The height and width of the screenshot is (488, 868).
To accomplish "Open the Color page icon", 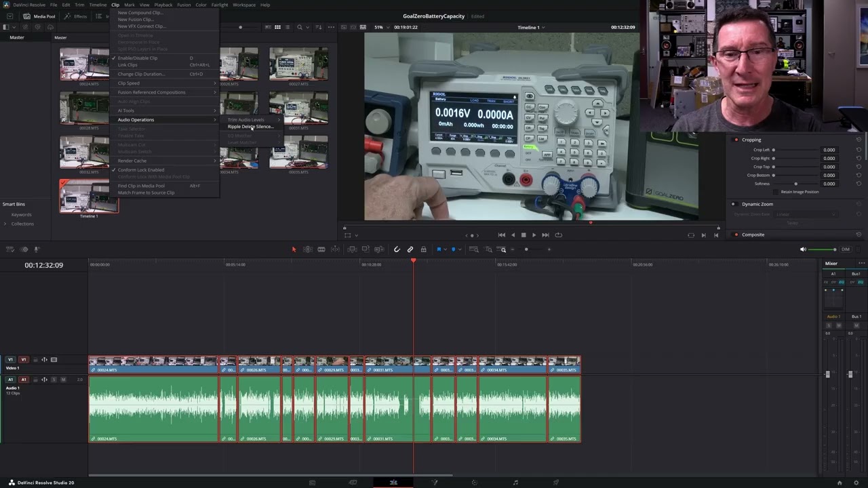I will point(475,483).
